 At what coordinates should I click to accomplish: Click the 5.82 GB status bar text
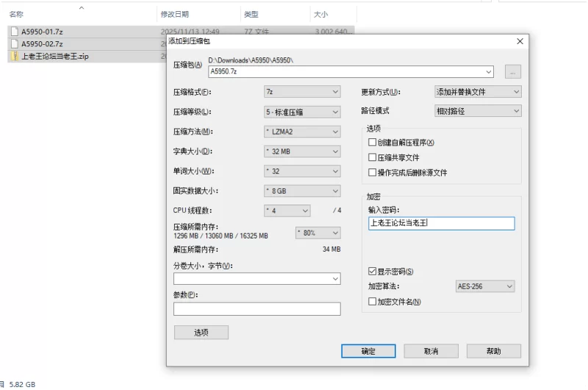pos(22,384)
